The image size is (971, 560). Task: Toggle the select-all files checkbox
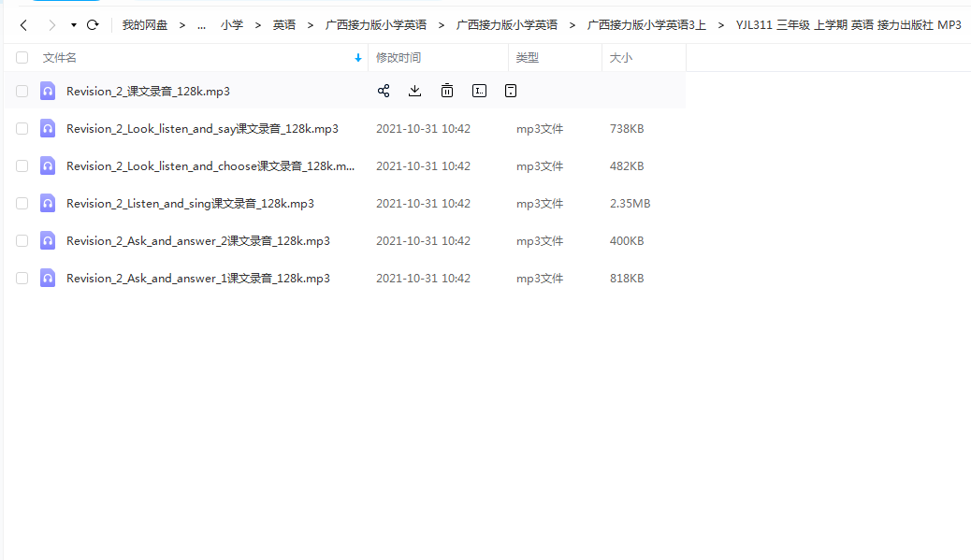(22, 58)
